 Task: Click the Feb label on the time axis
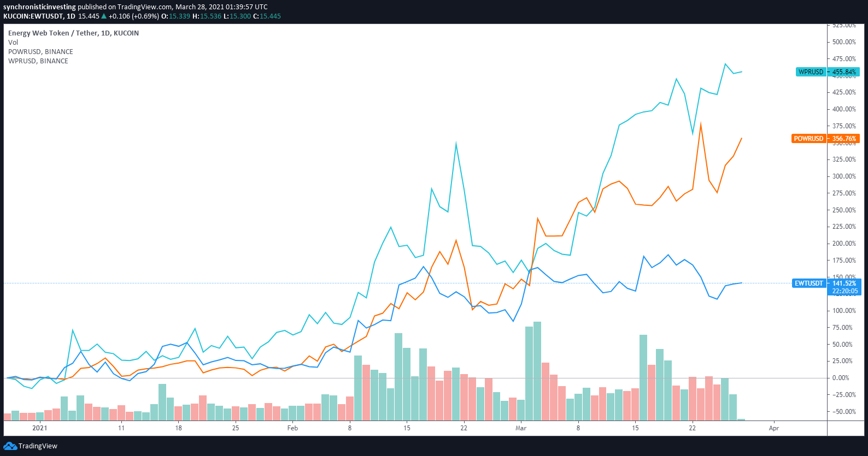(292, 428)
